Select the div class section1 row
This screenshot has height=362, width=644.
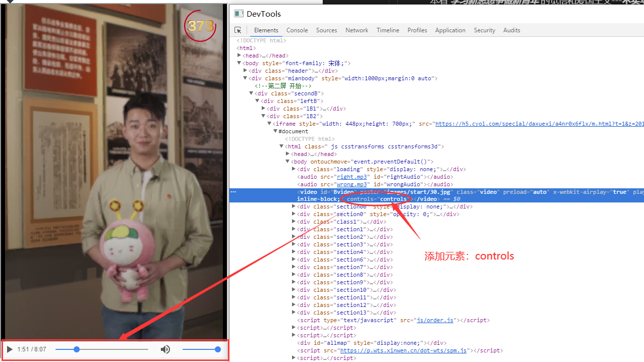tap(345, 229)
